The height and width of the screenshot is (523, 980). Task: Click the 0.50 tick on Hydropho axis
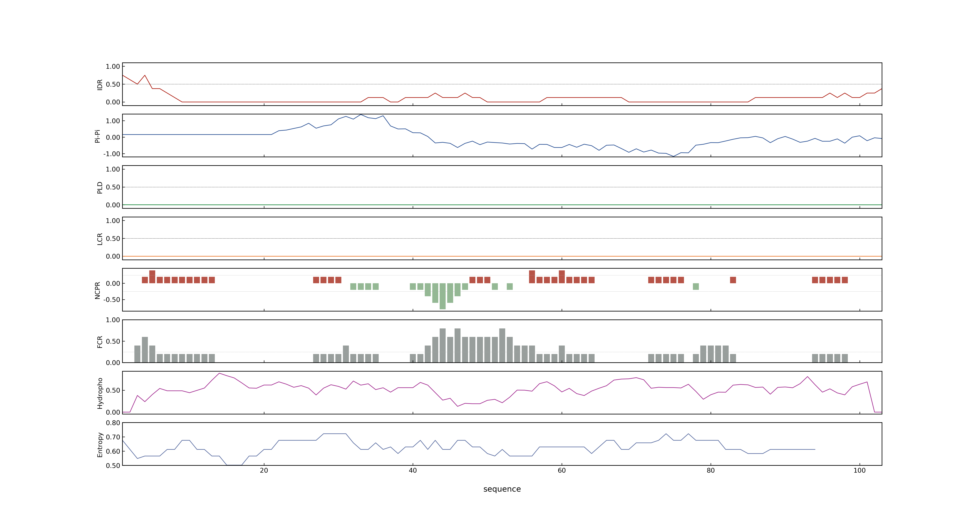coord(113,391)
